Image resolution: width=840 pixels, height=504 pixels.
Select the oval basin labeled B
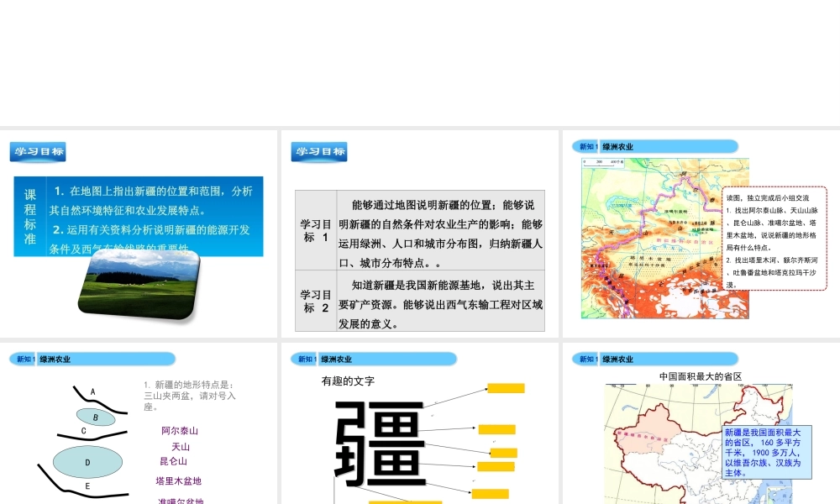point(96,417)
